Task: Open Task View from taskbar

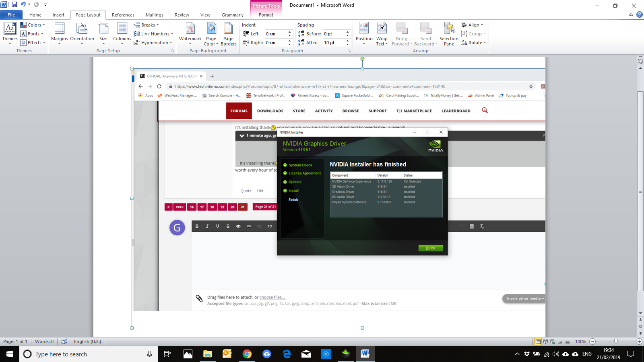Action: point(167,354)
